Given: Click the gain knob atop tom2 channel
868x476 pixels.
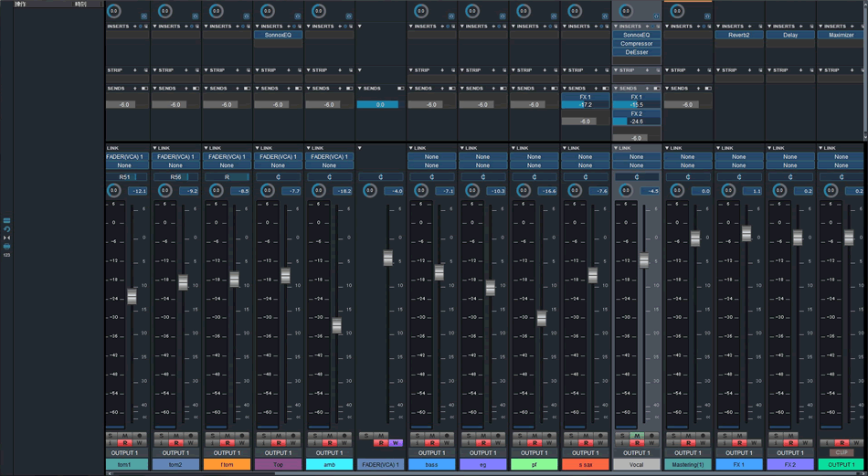Looking at the screenshot, I should [x=164, y=12].
